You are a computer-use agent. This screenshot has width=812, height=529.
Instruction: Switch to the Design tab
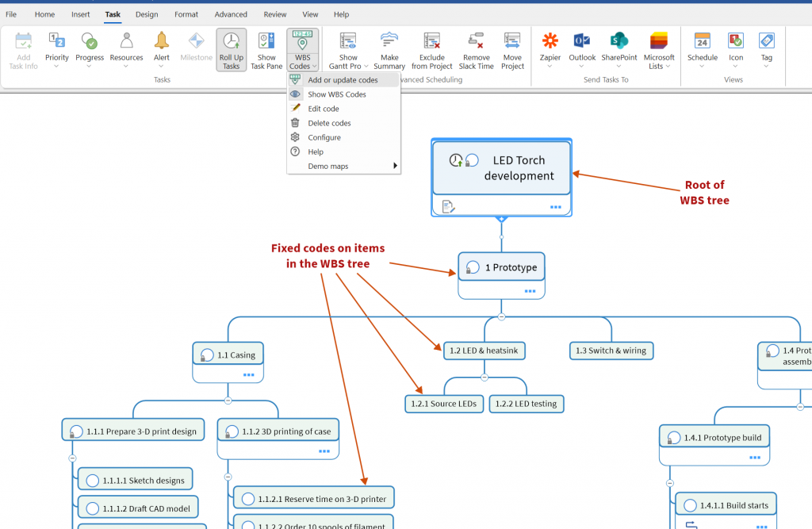pos(147,14)
